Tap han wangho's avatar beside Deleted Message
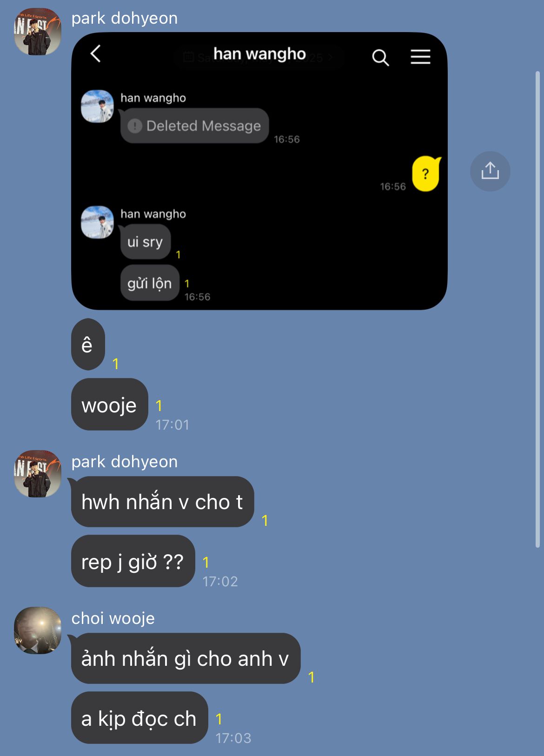 97,106
